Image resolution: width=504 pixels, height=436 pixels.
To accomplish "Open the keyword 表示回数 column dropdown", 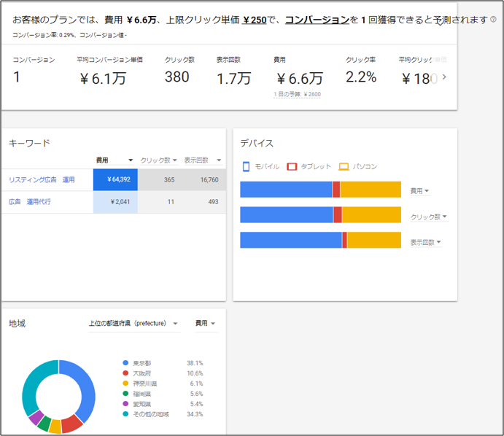I will pos(203,160).
